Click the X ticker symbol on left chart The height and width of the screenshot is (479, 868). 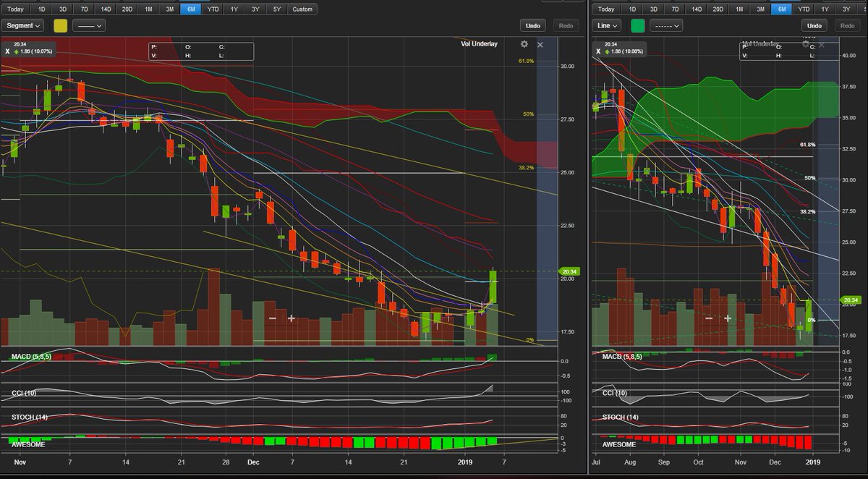(8, 52)
